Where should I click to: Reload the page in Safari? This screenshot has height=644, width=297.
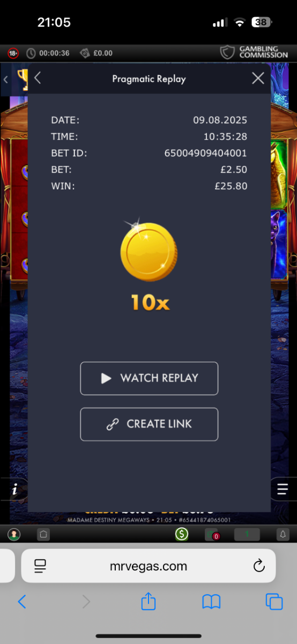click(x=258, y=566)
